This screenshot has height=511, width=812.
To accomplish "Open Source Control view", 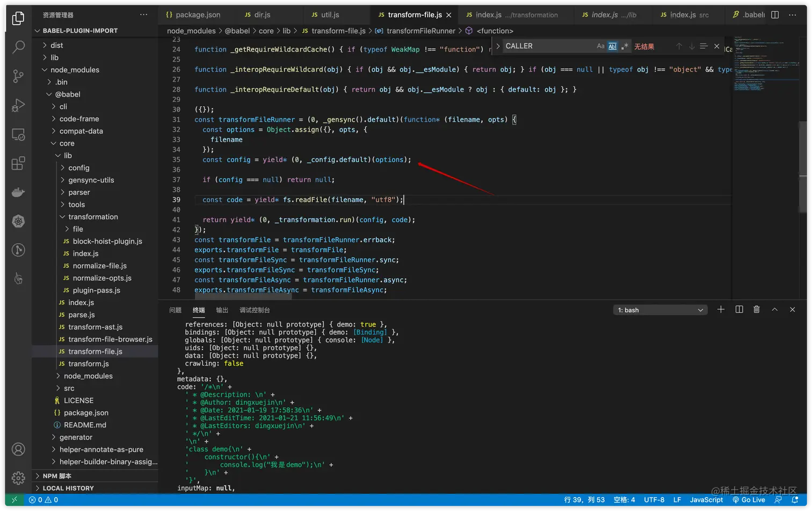I will coord(18,76).
